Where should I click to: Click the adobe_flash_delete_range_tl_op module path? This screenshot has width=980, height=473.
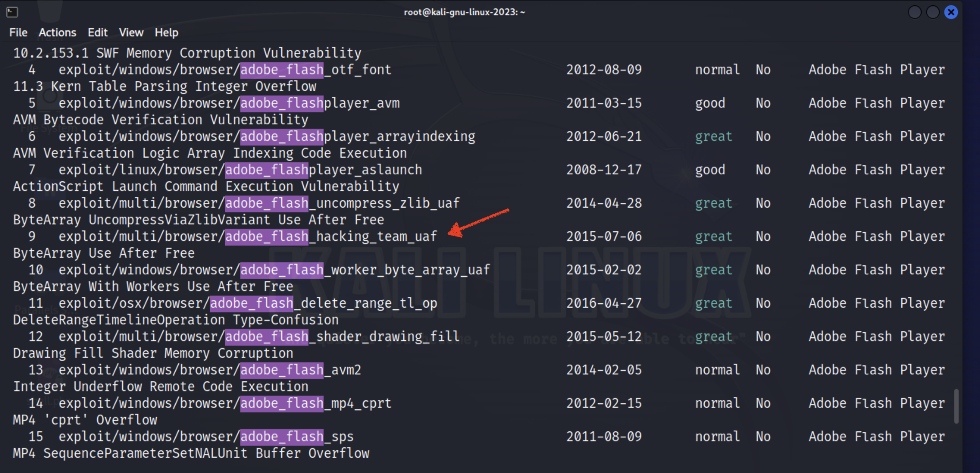(x=248, y=303)
